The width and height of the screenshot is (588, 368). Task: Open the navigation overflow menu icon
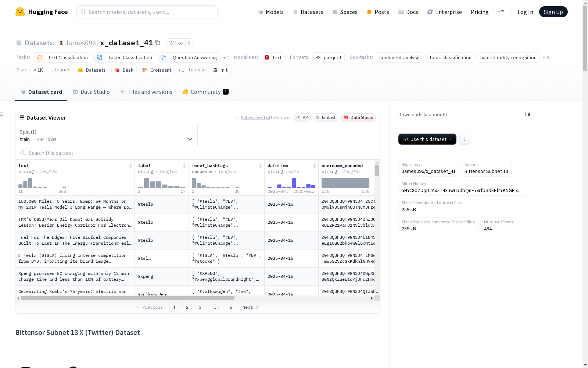501,12
